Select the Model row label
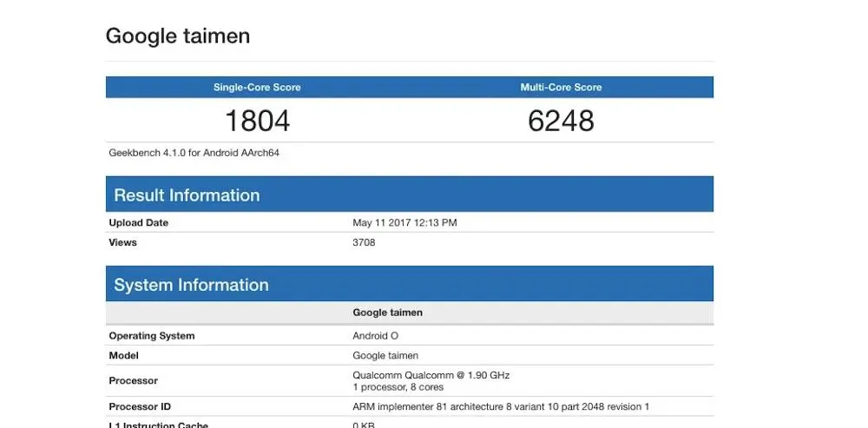Image resolution: width=868 pixels, height=428 pixels. 123,355
